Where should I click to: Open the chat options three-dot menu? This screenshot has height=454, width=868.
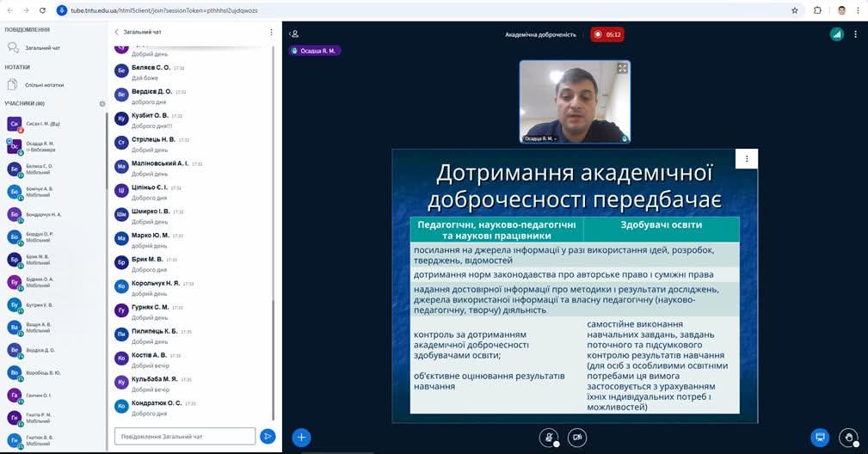(x=271, y=32)
